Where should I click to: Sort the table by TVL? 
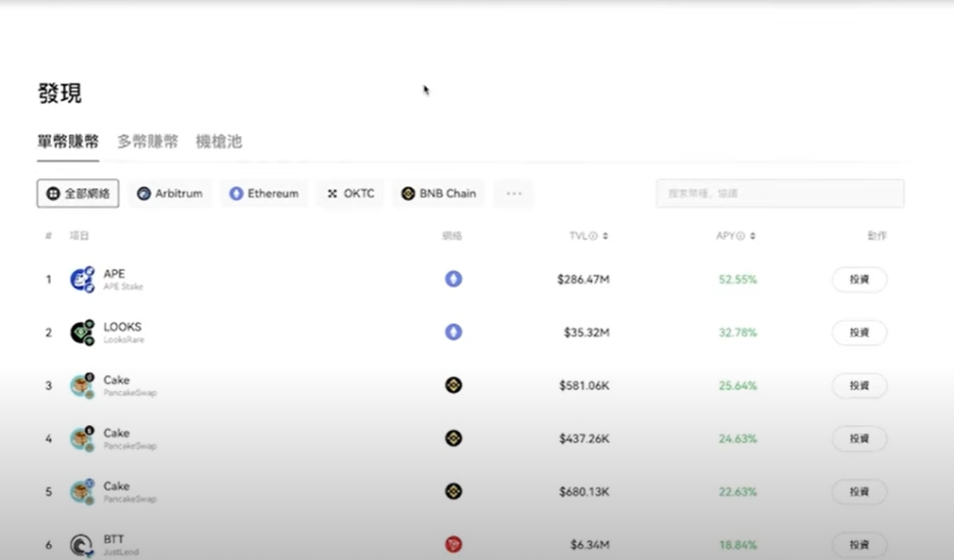coord(605,236)
